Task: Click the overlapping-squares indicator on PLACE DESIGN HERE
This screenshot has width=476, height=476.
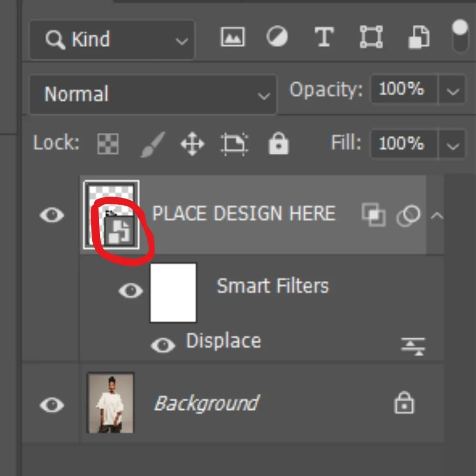Action: 374,215
